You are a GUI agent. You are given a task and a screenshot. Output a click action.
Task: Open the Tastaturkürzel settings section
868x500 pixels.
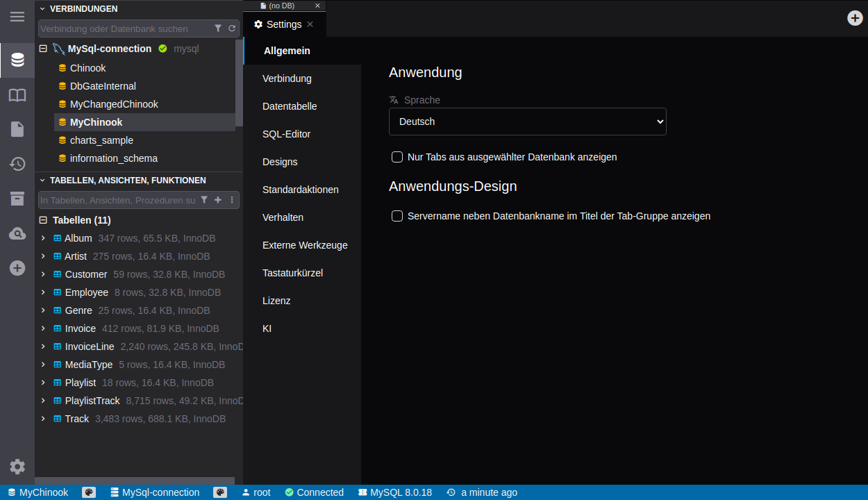[292, 273]
